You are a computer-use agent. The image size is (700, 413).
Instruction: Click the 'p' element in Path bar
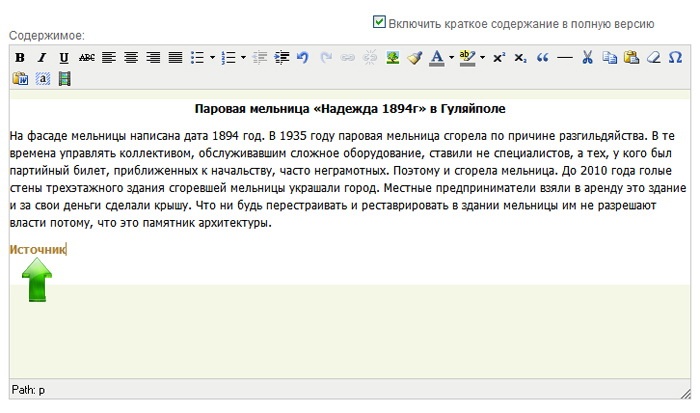tap(42, 390)
